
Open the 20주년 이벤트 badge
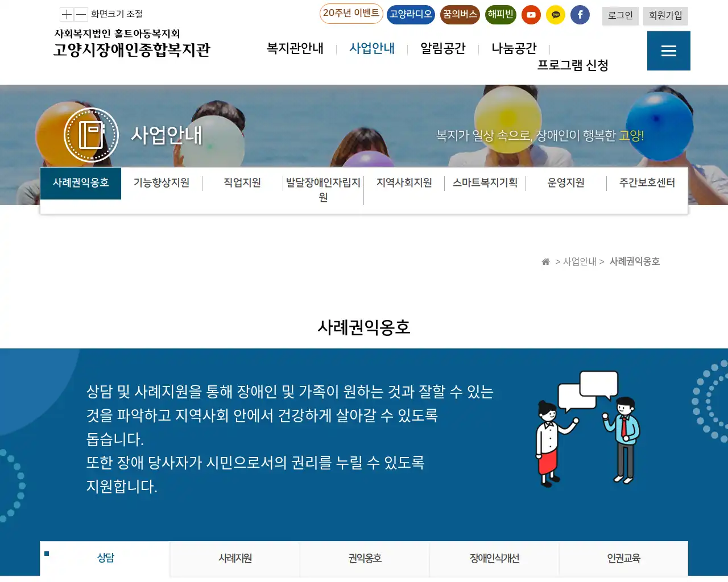coord(351,14)
